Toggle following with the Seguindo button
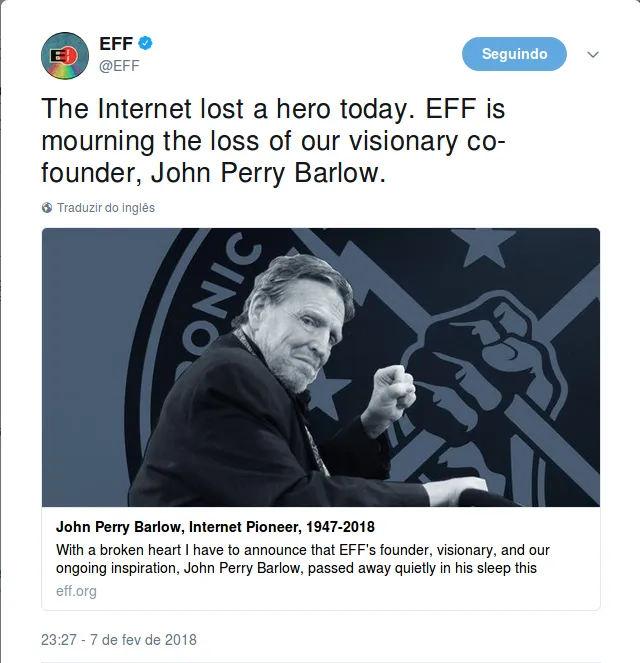 (514, 54)
